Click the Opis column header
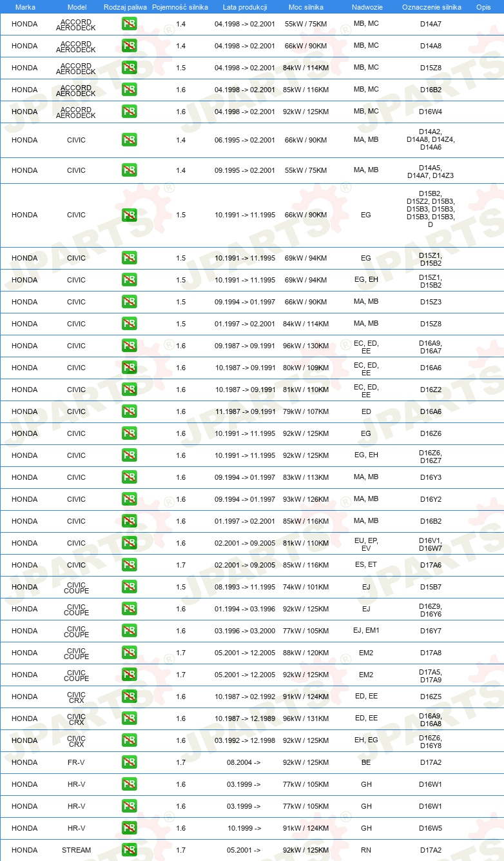The height and width of the screenshot is (861, 504). (483, 6)
